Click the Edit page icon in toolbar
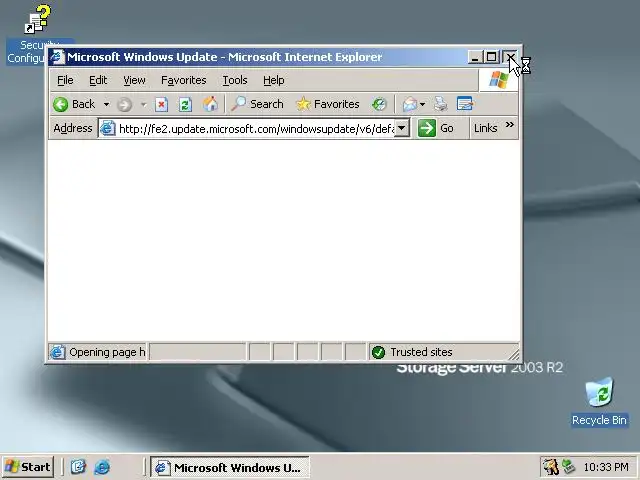 [464, 104]
